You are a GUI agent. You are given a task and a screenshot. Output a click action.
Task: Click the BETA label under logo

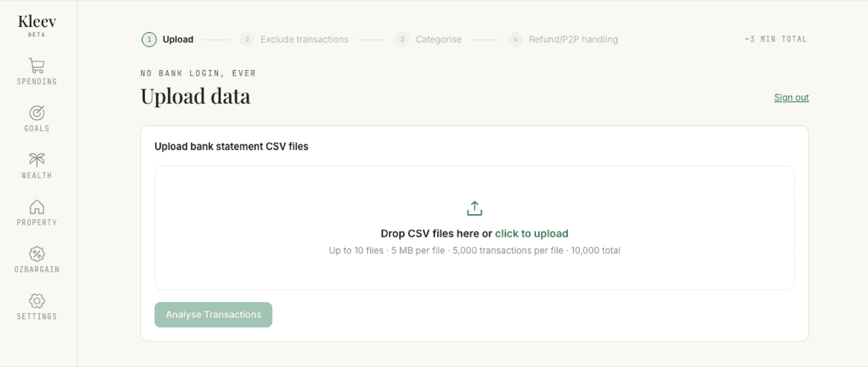click(x=37, y=35)
